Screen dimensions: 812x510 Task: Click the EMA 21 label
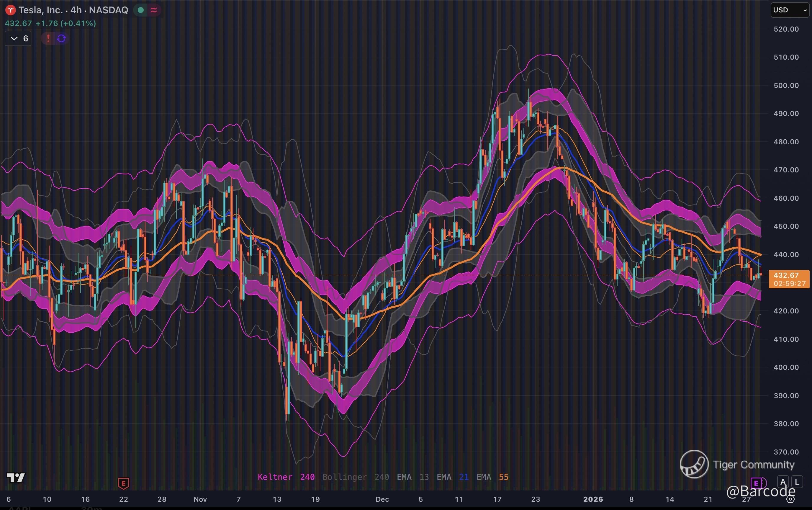(452, 477)
